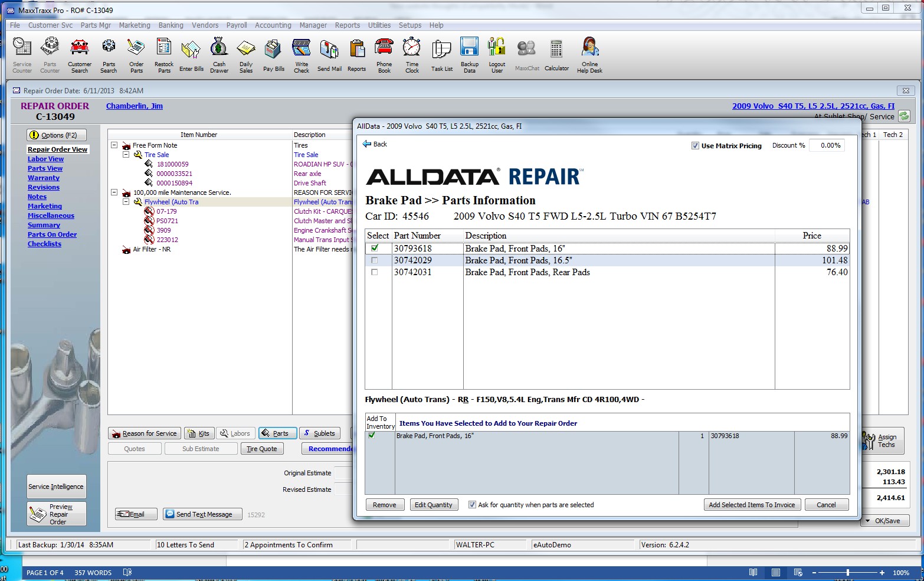Image resolution: width=924 pixels, height=581 pixels.
Task: Click Preview Repair Order button
Action: [56, 514]
